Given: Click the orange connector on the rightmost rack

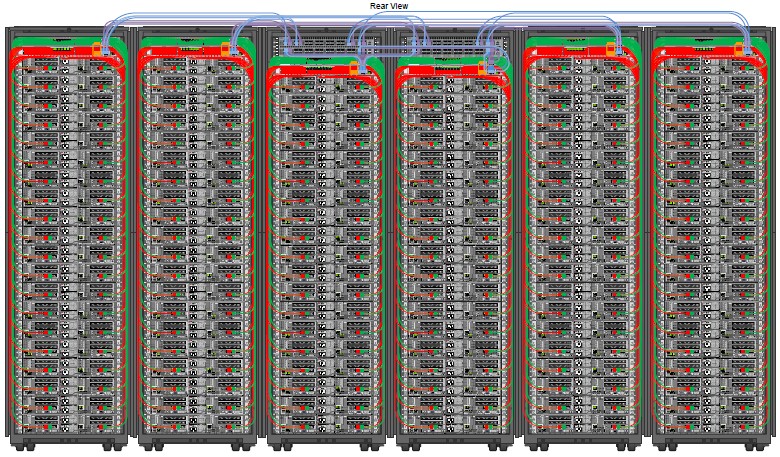Looking at the screenshot, I should pos(739,49).
